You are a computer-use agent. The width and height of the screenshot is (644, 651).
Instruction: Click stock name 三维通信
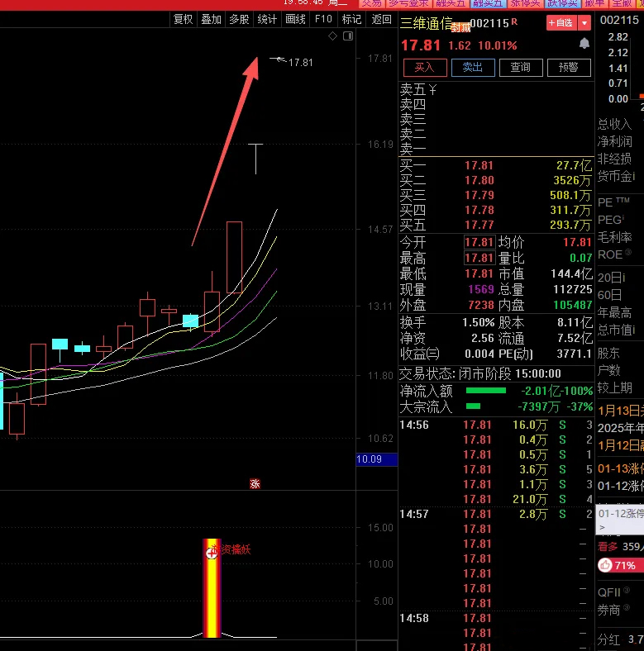(427, 23)
